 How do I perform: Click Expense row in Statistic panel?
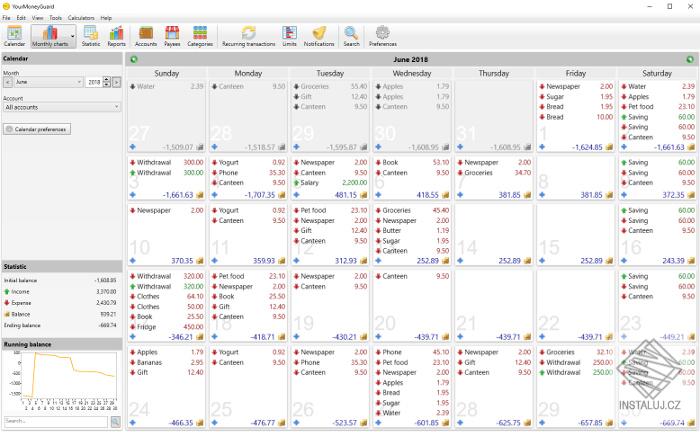tap(60, 303)
